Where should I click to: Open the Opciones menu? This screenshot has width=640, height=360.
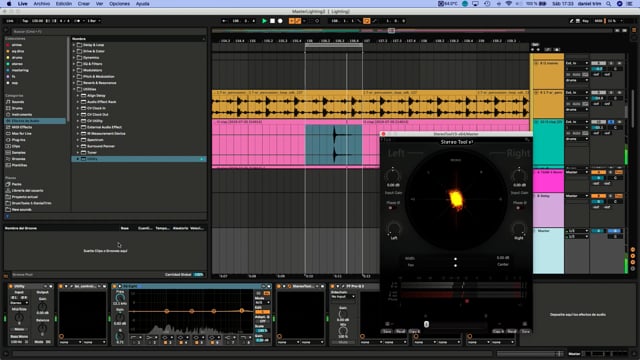(119, 4)
